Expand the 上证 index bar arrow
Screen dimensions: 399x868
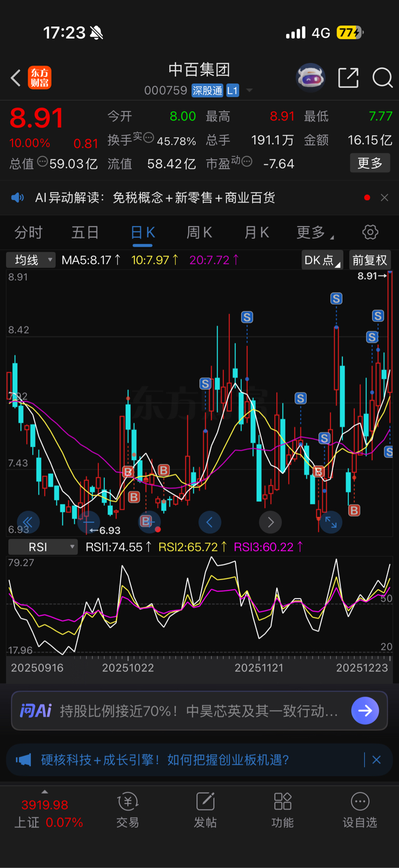[x=45, y=792]
